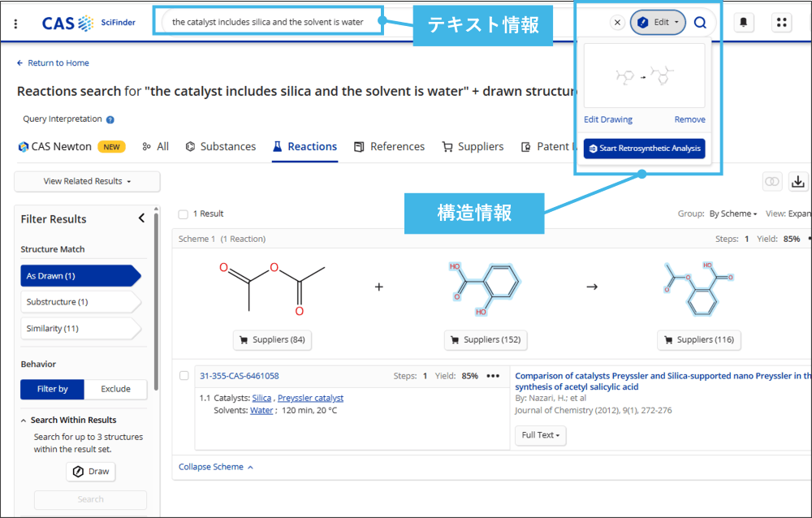
Task: Click cart icon in Suppliers tab
Action: click(447, 147)
